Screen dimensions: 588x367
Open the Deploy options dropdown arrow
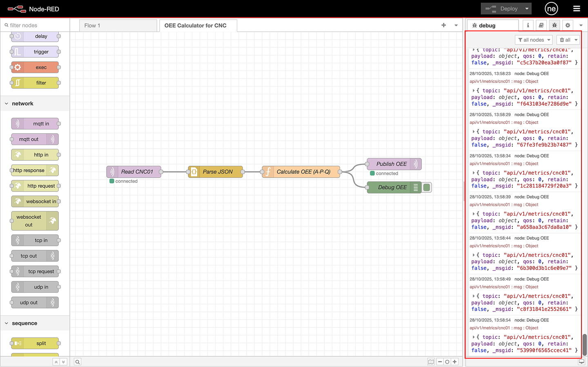pos(527,9)
